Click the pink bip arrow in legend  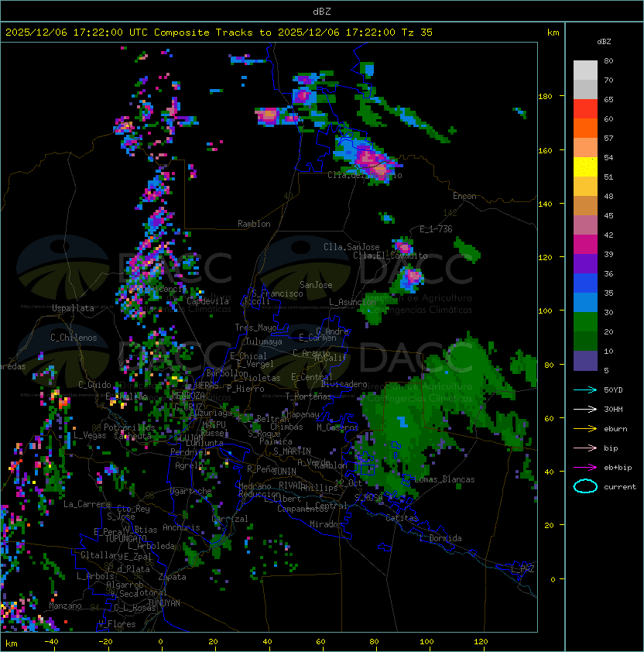585,448
